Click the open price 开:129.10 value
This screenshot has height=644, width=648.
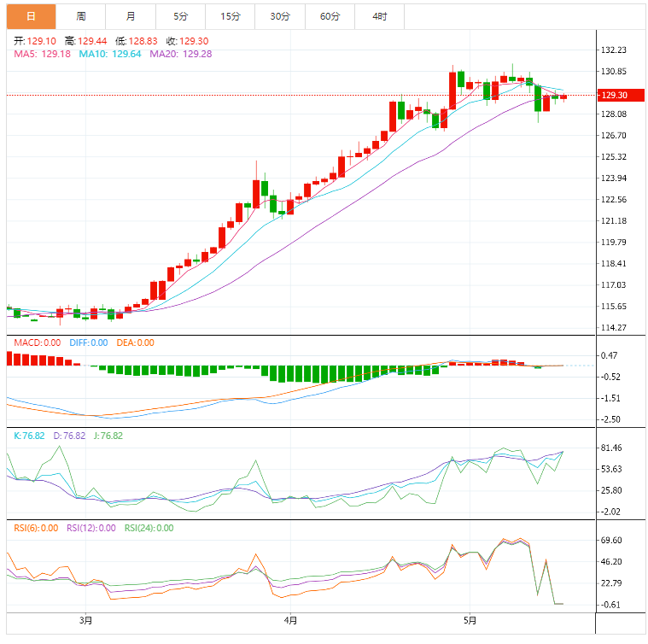point(35,41)
